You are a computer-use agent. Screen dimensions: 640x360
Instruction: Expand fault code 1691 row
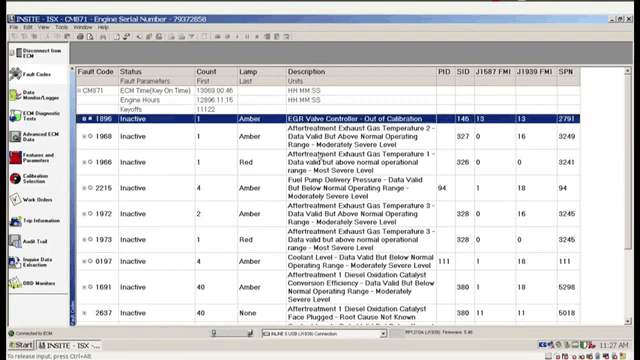click(84, 287)
